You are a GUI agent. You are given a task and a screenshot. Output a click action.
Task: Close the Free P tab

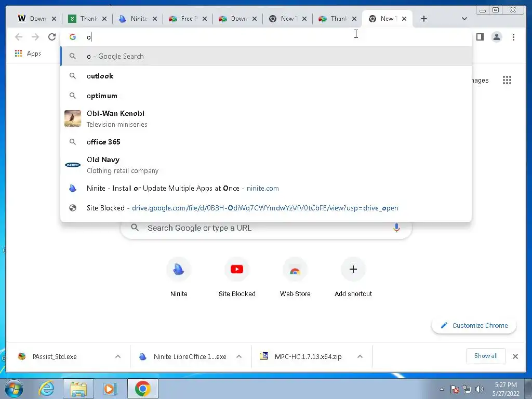point(205,19)
